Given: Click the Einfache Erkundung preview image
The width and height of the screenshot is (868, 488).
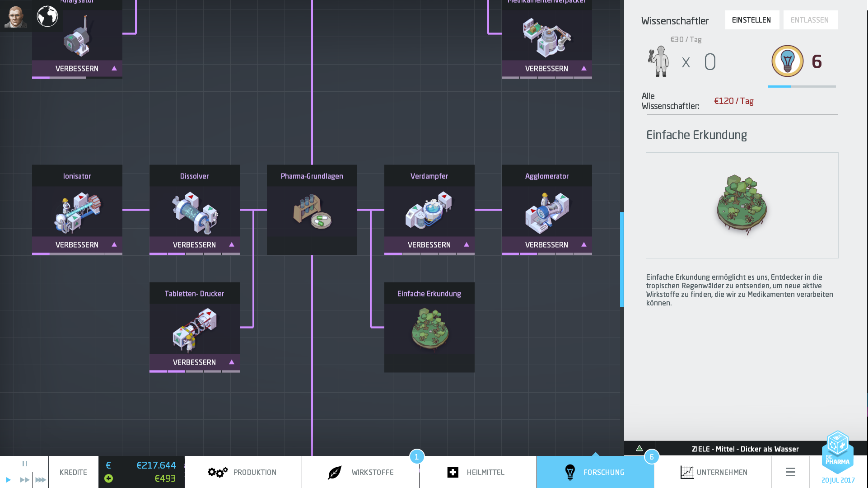Looking at the screenshot, I should tap(742, 206).
